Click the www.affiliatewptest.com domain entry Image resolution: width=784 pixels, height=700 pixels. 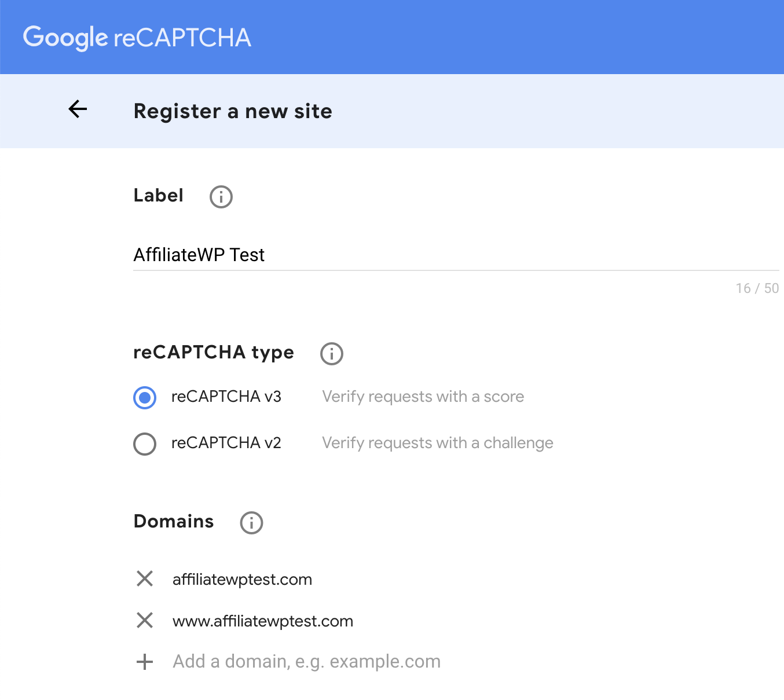[263, 621]
